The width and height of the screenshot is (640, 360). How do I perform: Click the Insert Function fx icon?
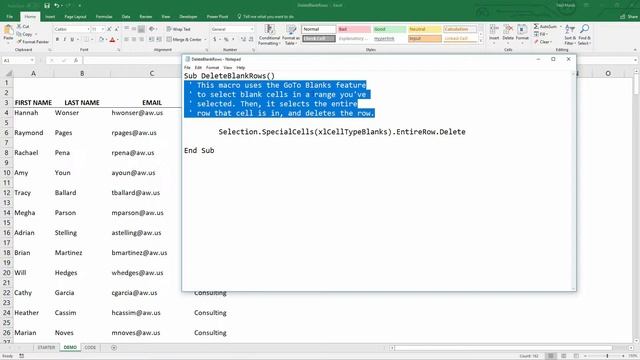click(x=76, y=60)
